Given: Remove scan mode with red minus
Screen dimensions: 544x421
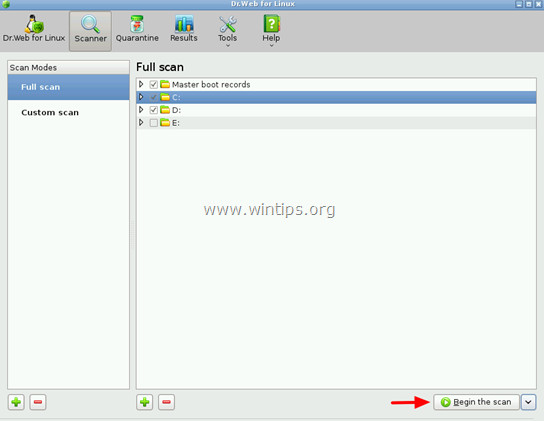Looking at the screenshot, I should point(38,402).
